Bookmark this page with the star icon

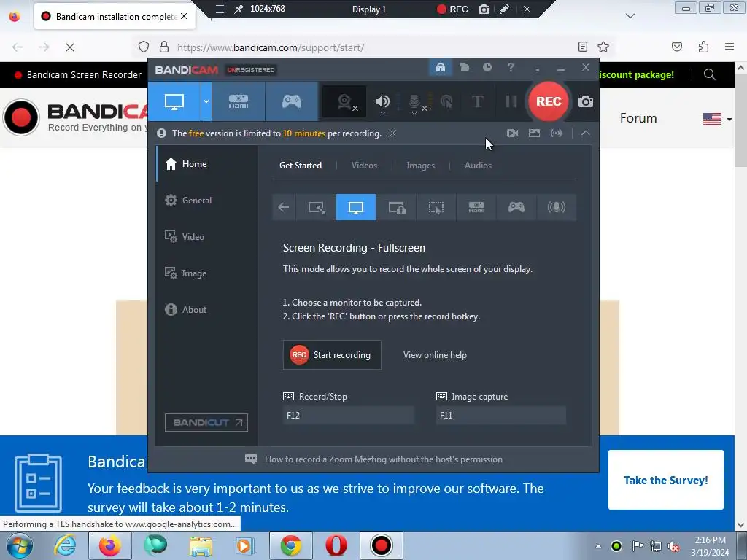[x=603, y=47]
